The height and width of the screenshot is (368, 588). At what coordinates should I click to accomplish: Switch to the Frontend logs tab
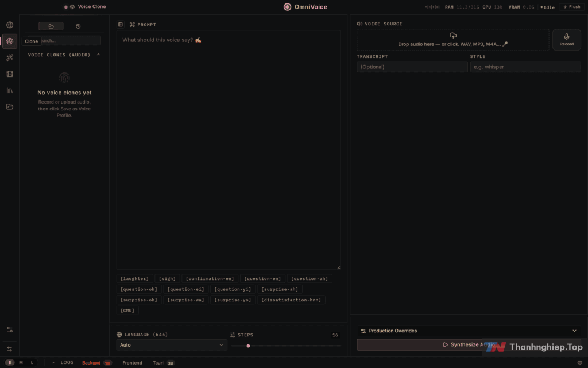133,363
